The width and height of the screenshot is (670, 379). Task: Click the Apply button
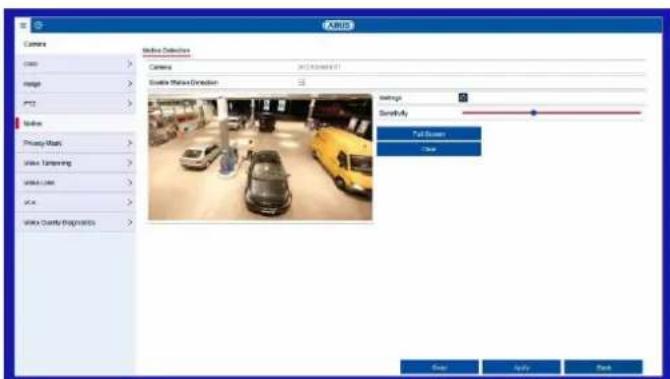[521, 367]
